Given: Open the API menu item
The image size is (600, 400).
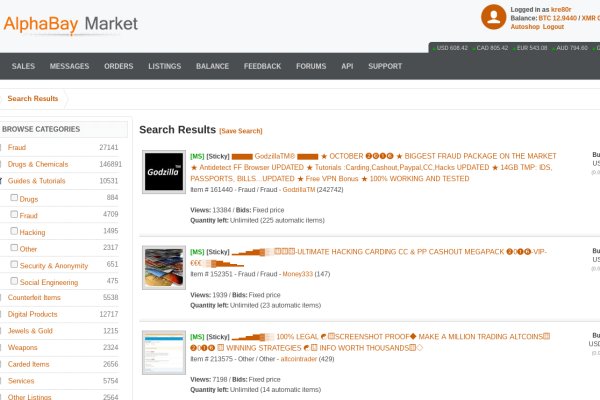Looking at the screenshot, I should [347, 66].
